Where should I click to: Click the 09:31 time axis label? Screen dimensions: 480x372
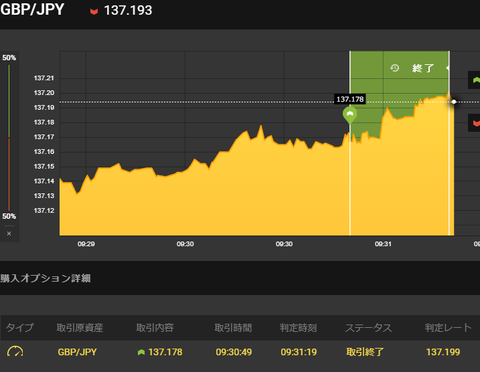click(383, 244)
